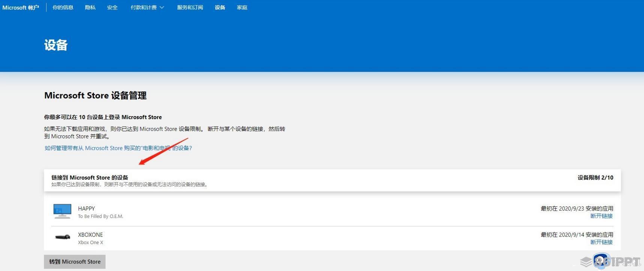
Task: Click the '你最多可以在 10 台设备上登录' bold line
Action: click(x=103, y=117)
